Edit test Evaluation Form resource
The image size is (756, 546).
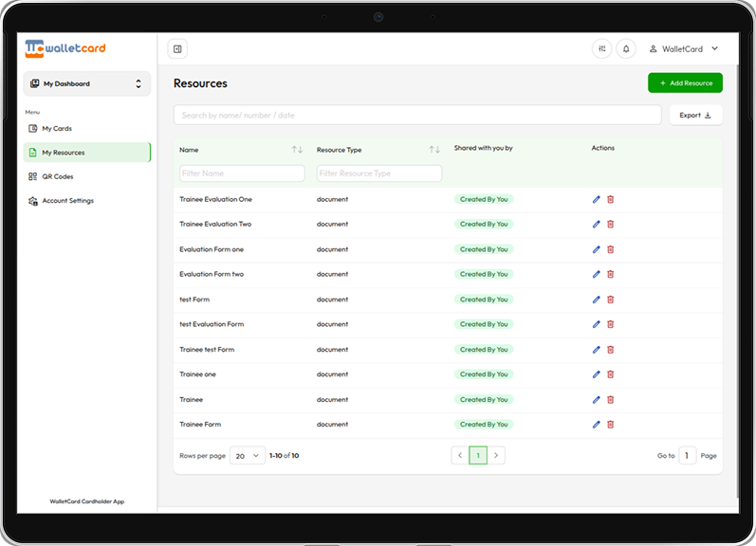[597, 324]
